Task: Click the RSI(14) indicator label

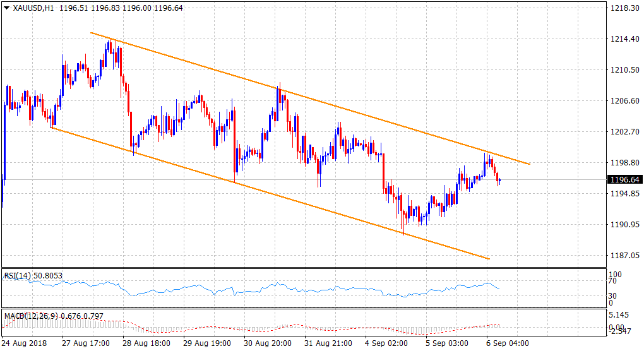Action: (19, 275)
